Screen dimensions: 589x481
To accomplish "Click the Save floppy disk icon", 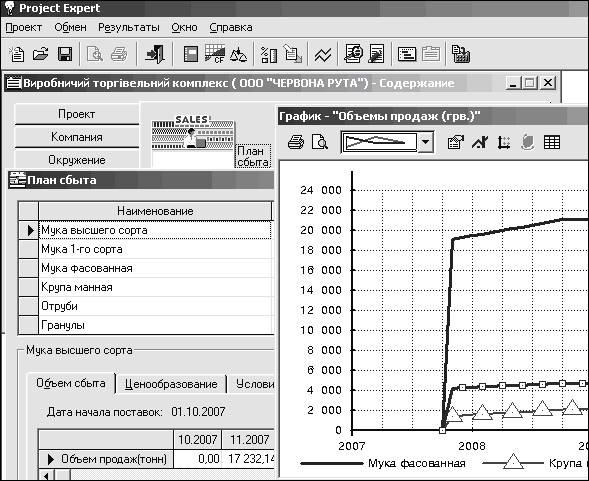I will coord(65,54).
